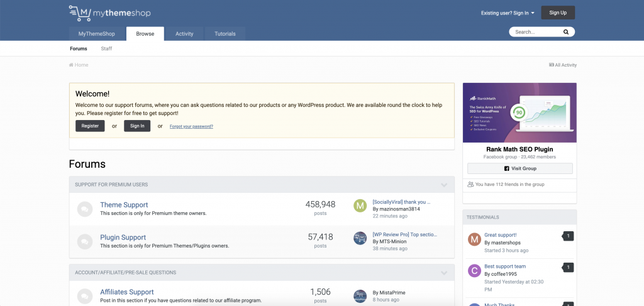
Task: Click the friends icon in Rank Math group widget
Action: 470,185
